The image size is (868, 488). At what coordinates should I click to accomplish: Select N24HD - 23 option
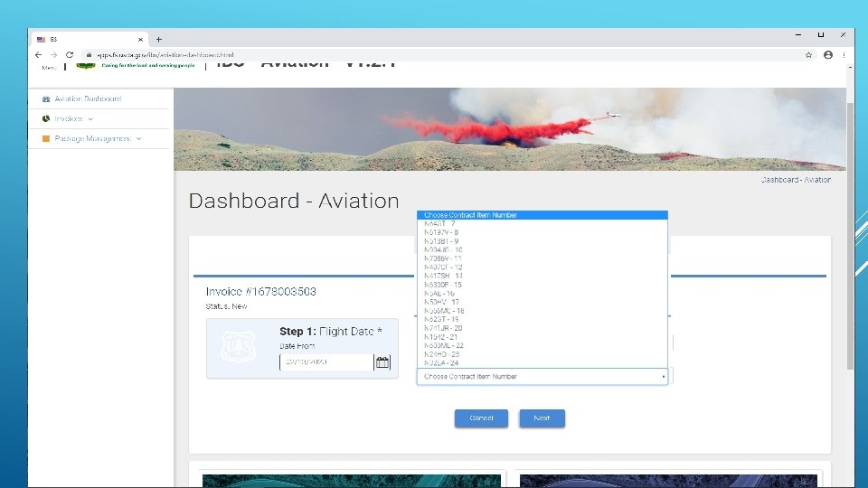point(542,354)
